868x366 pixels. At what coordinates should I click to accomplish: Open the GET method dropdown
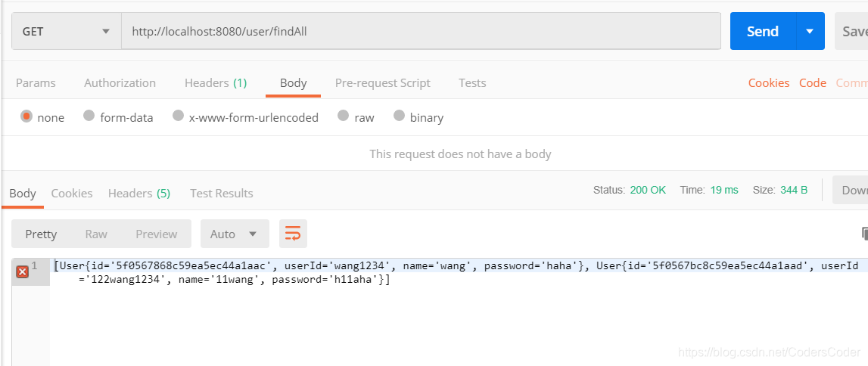(67, 32)
